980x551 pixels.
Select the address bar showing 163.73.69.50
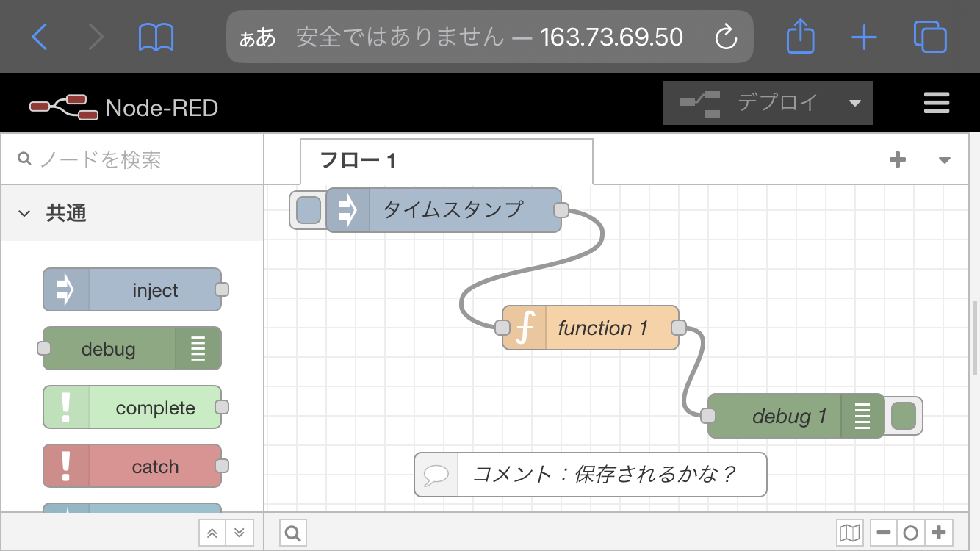pos(490,37)
